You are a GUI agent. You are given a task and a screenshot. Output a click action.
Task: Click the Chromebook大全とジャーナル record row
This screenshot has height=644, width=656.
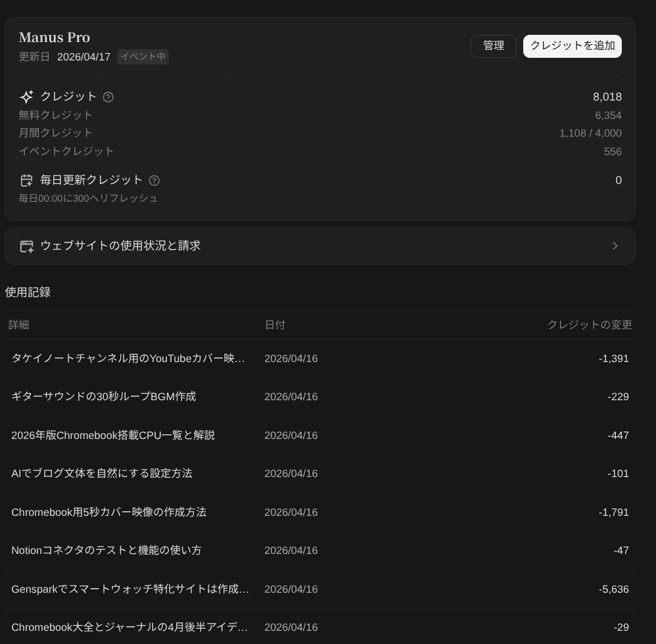pos(130,627)
